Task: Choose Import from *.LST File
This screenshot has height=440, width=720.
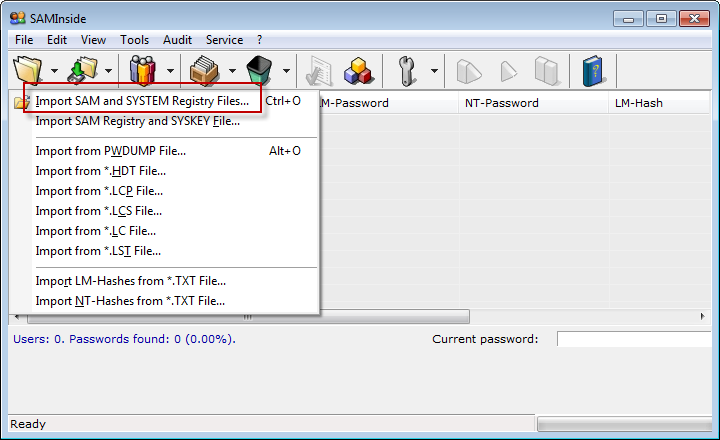Action: 164,251
